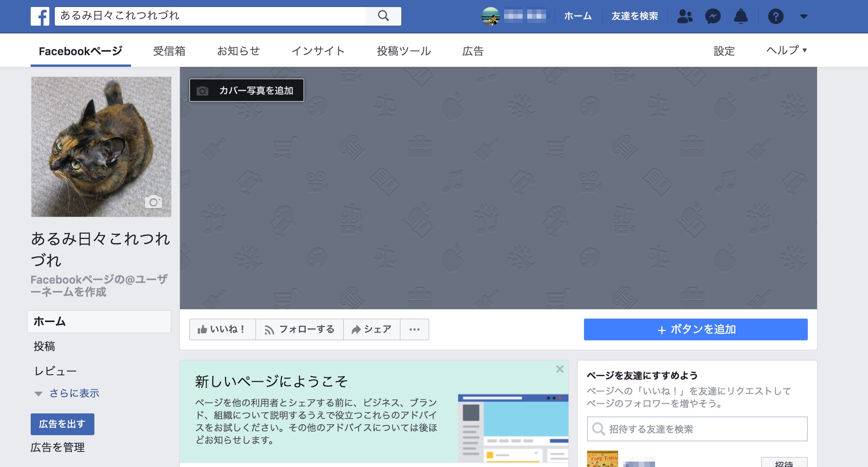Open the quick help question mark icon

[776, 16]
